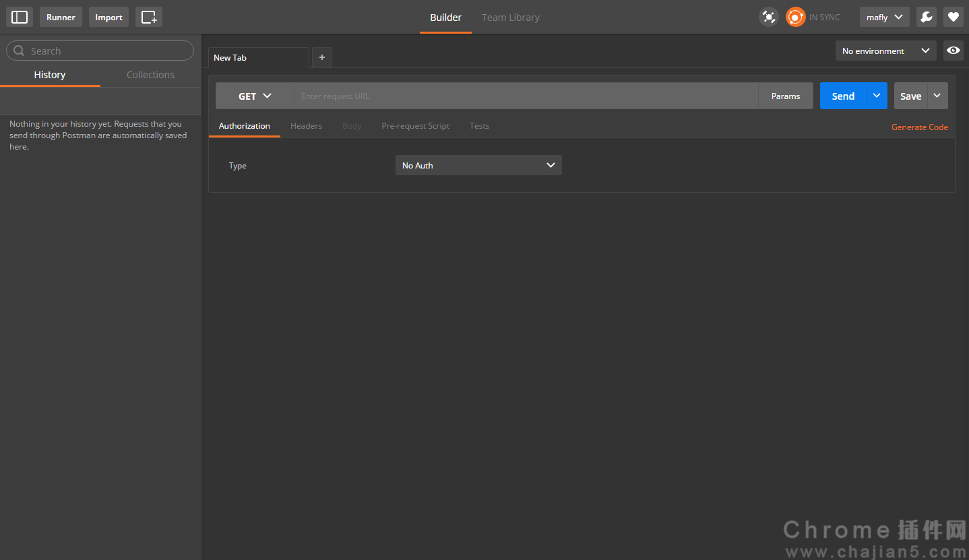Click the Generate Code link
This screenshot has height=560, width=969.
(x=919, y=127)
